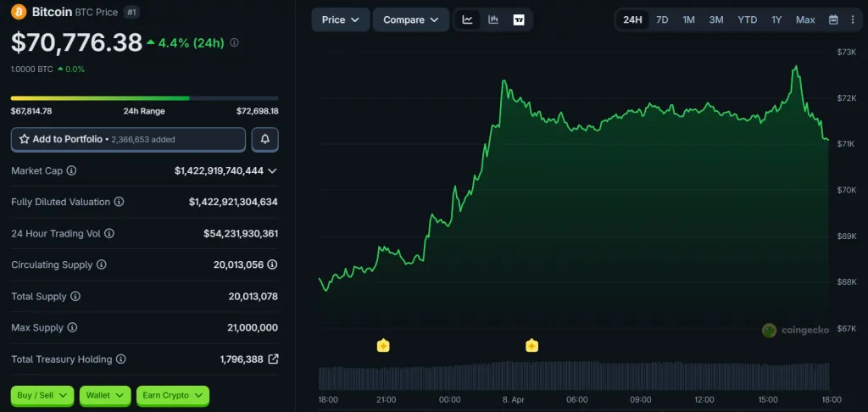Click the volume bars below the chart
Screen dimensions: 868x412
574,376
